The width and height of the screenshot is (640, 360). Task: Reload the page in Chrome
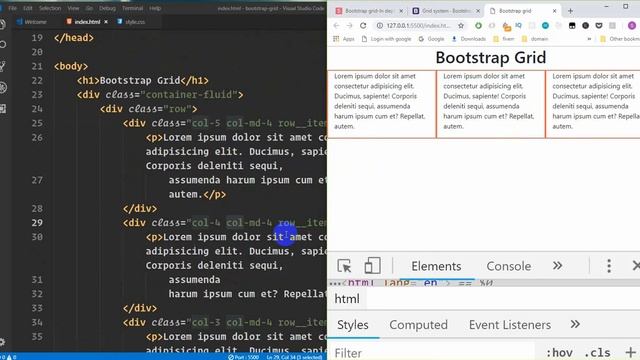(x=363, y=25)
